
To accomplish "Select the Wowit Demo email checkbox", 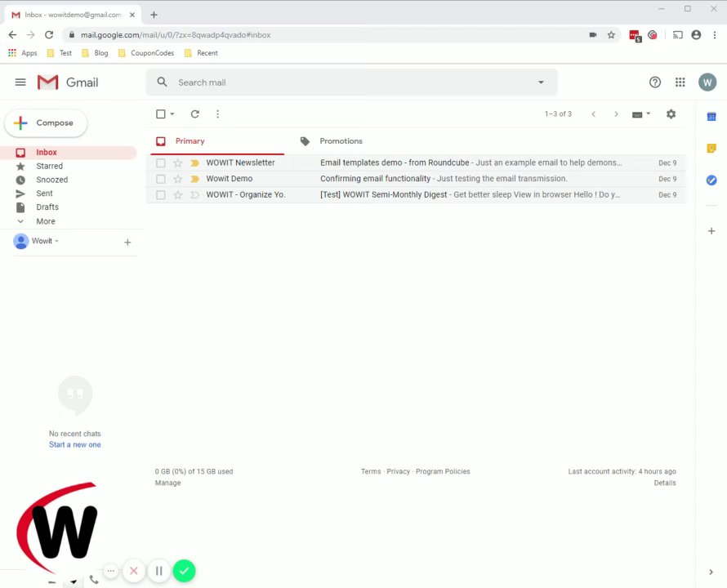I will [160, 179].
